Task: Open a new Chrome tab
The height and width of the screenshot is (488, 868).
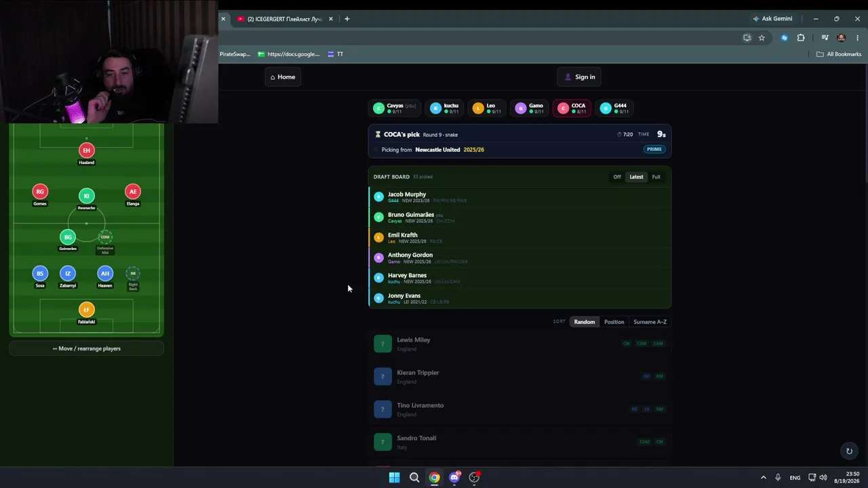Action: (347, 19)
